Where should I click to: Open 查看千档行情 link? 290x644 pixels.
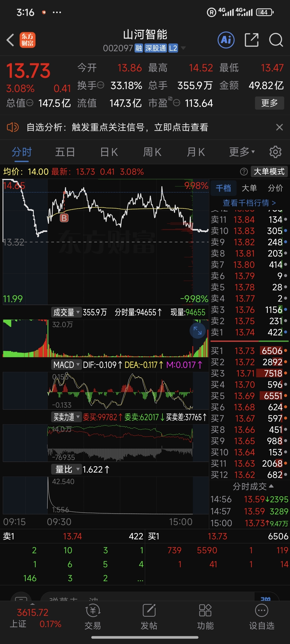pos(249,203)
